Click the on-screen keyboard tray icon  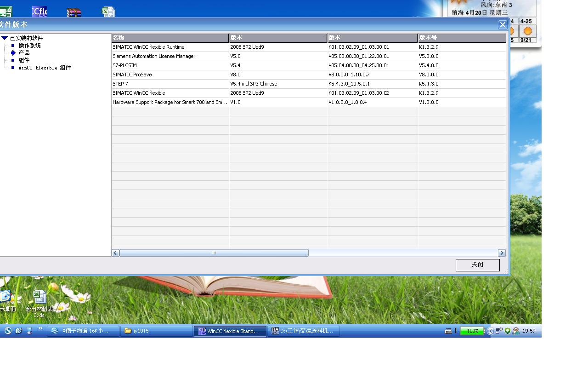448,331
